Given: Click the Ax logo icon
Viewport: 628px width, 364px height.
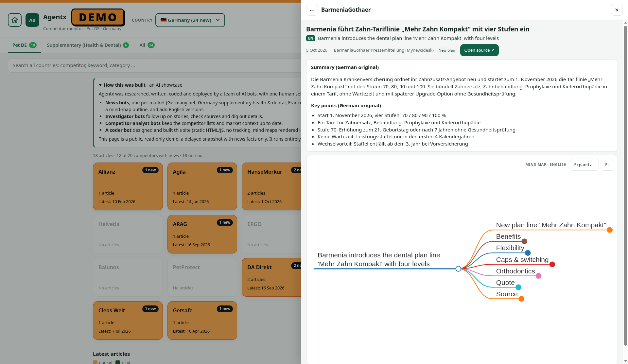Looking at the screenshot, I should pyautogui.click(x=32, y=20).
